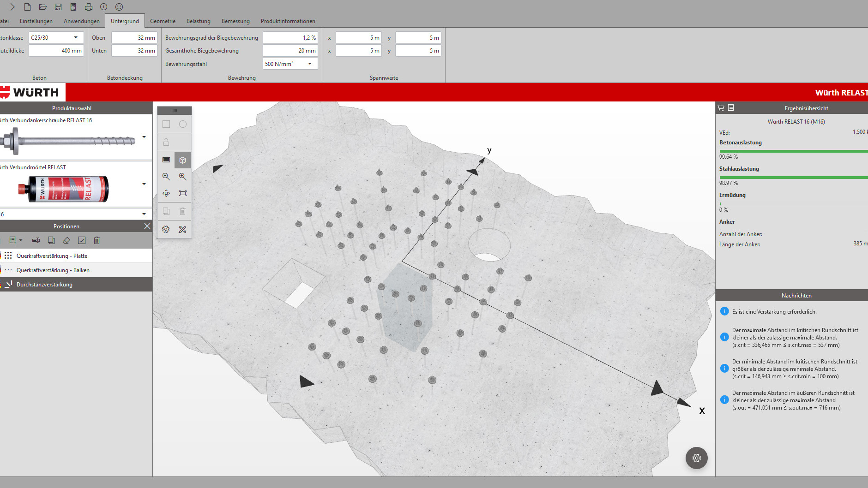
Task: Click the RELAST mortar cartridge image
Action: click(63, 189)
